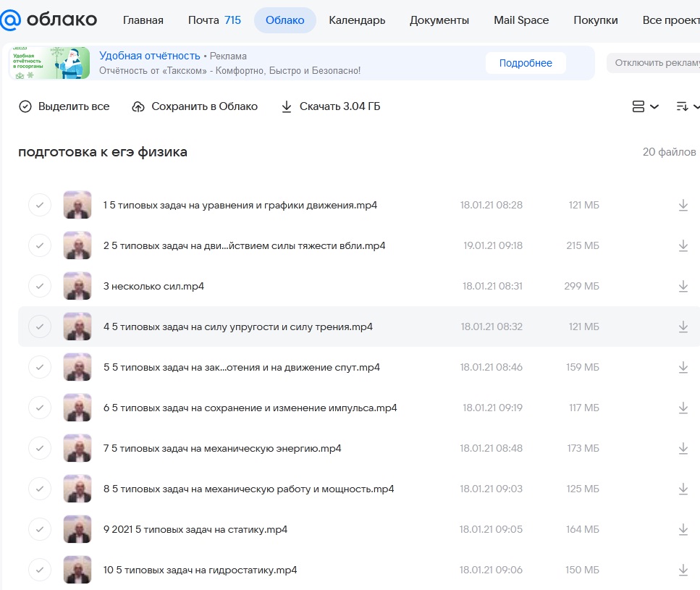The image size is (700, 590).
Task: Open the Почта tab
Action: point(214,20)
